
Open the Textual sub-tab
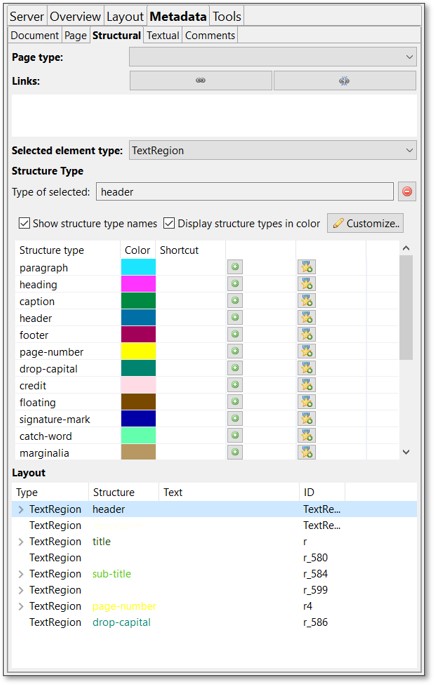point(163,35)
